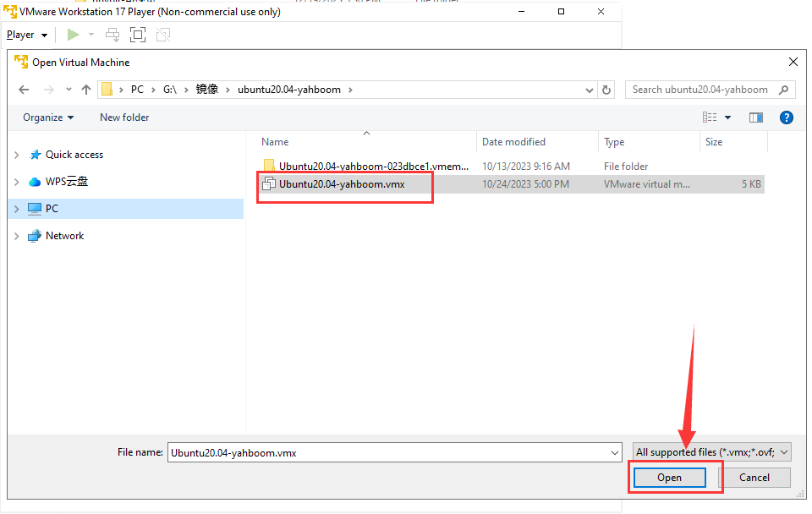Image resolution: width=812 pixels, height=514 pixels.
Task: Click ubuntu20.04-yahboom breadcrumb segment
Action: pos(289,90)
